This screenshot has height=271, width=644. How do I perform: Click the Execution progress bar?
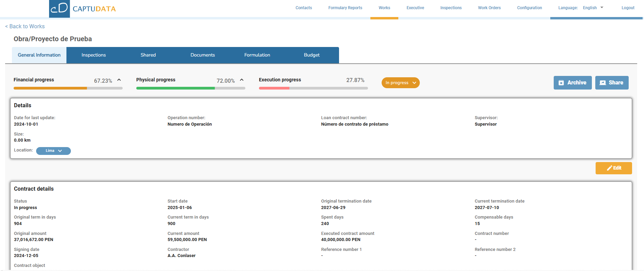(313, 88)
